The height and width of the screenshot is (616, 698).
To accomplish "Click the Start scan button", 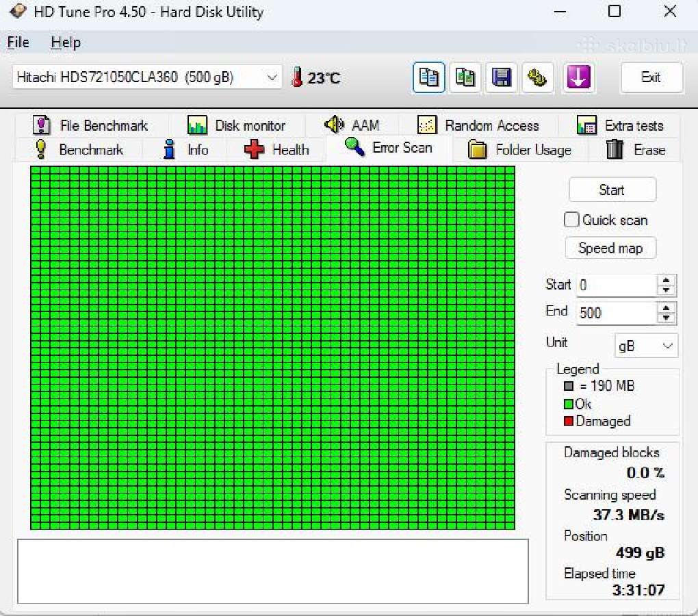I will [x=612, y=190].
